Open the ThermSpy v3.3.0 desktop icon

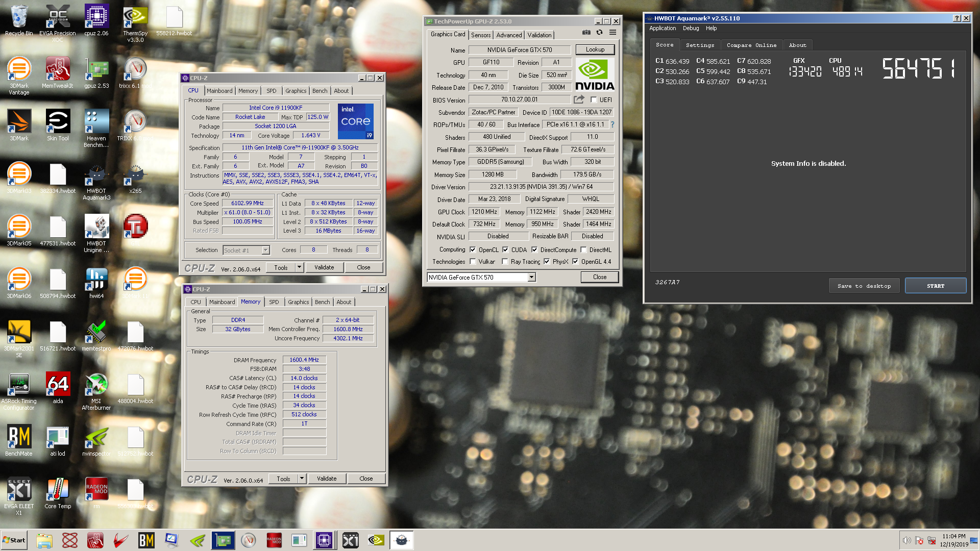click(x=135, y=23)
